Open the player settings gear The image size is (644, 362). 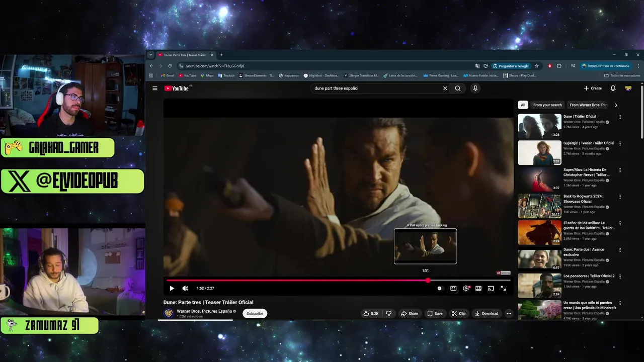466,289
